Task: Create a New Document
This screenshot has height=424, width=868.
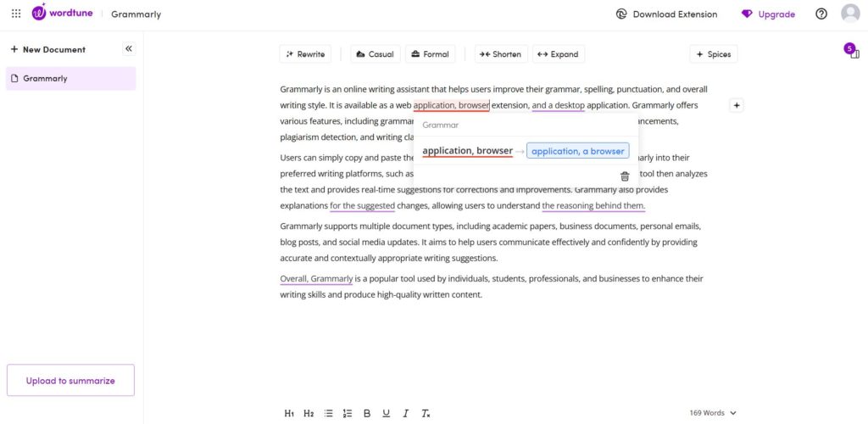Action: coord(48,49)
